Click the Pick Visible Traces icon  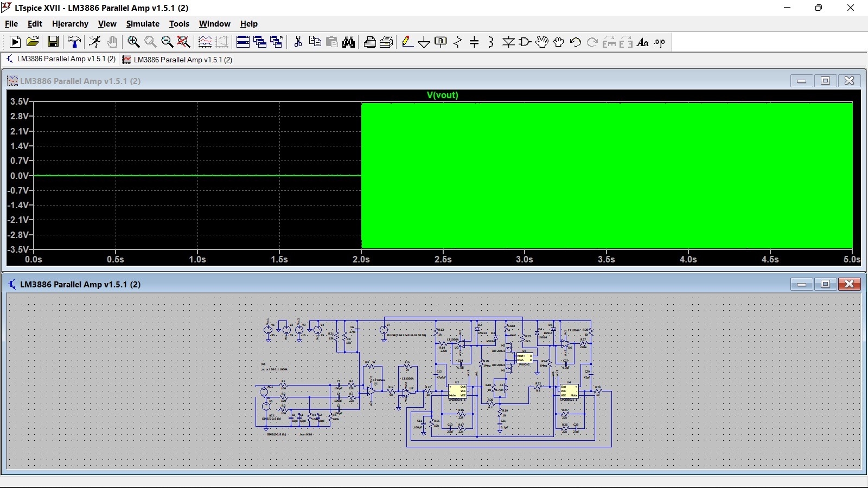pyautogui.click(x=205, y=42)
